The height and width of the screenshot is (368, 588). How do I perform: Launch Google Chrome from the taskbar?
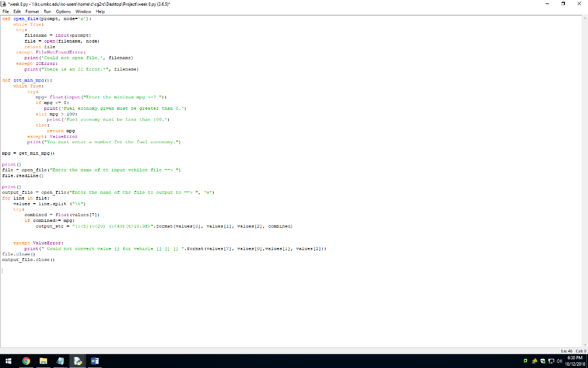click(x=25, y=362)
